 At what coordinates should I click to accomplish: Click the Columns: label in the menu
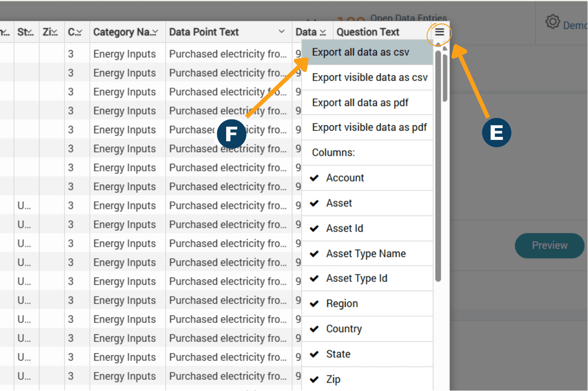point(333,153)
